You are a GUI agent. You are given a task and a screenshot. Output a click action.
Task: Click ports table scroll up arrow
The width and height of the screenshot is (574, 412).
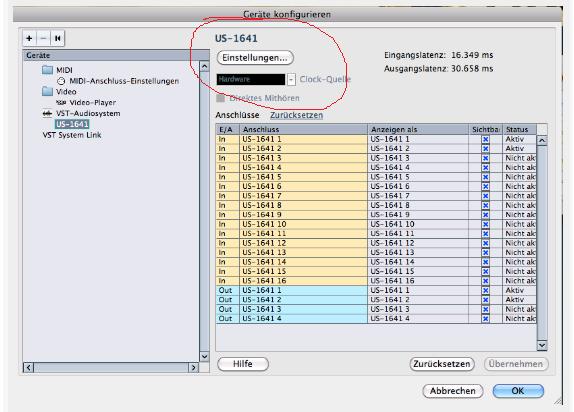pyautogui.click(x=542, y=140)
